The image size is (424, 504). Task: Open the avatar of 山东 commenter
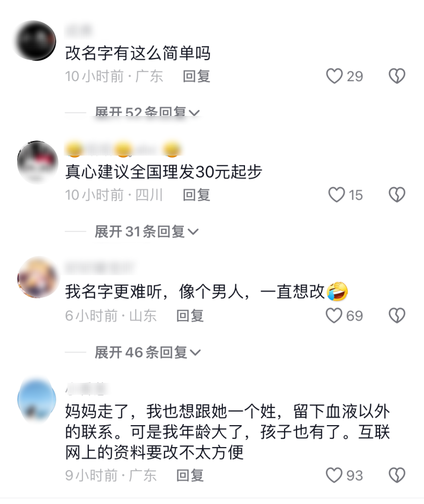click(37, 277)
